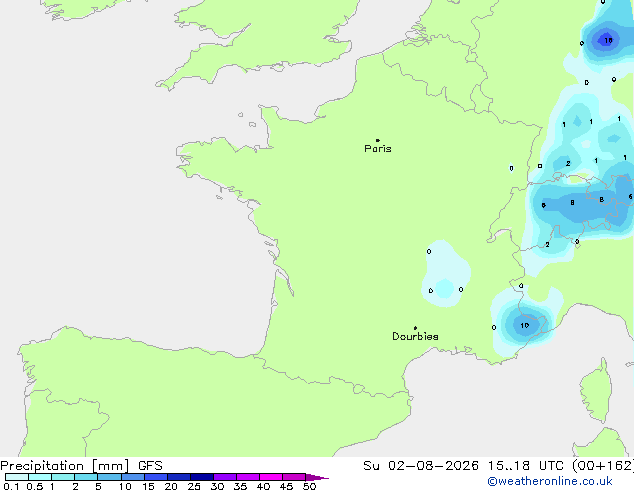Click the '15' legend scale label
Screen dimensions: 634x490
(148, 486)
